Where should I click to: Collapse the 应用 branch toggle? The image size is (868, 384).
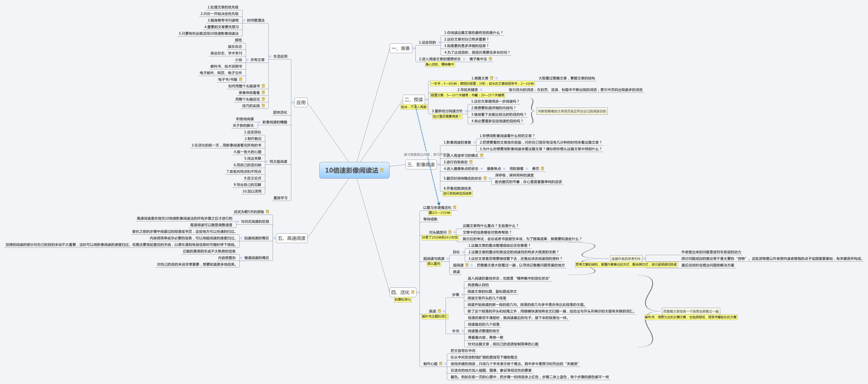[x=293, y=103]
